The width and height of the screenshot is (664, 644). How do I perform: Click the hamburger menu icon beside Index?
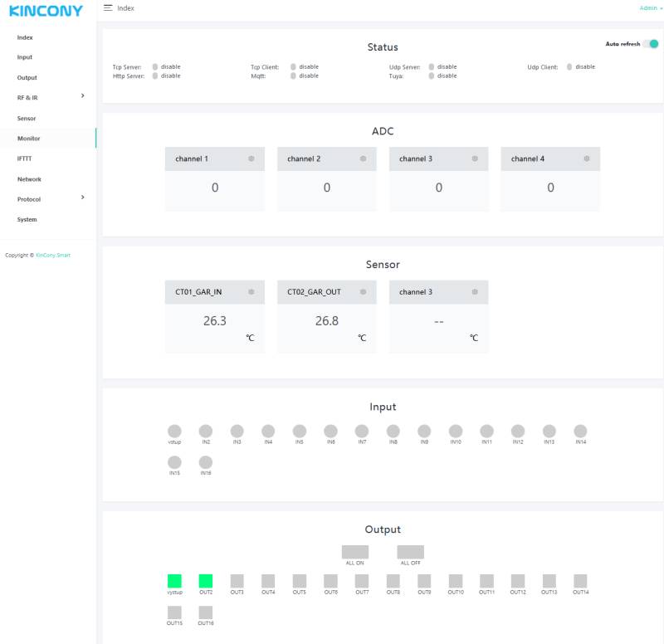pos(108,7)
